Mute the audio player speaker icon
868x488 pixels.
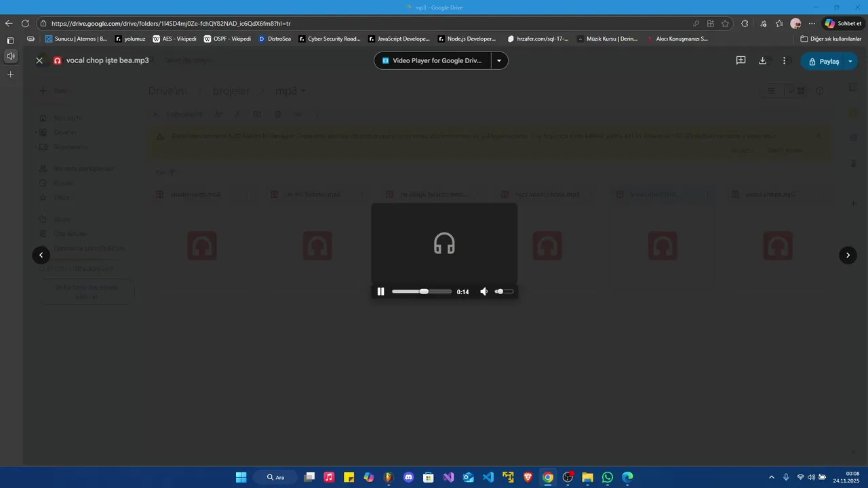point(484,291)
